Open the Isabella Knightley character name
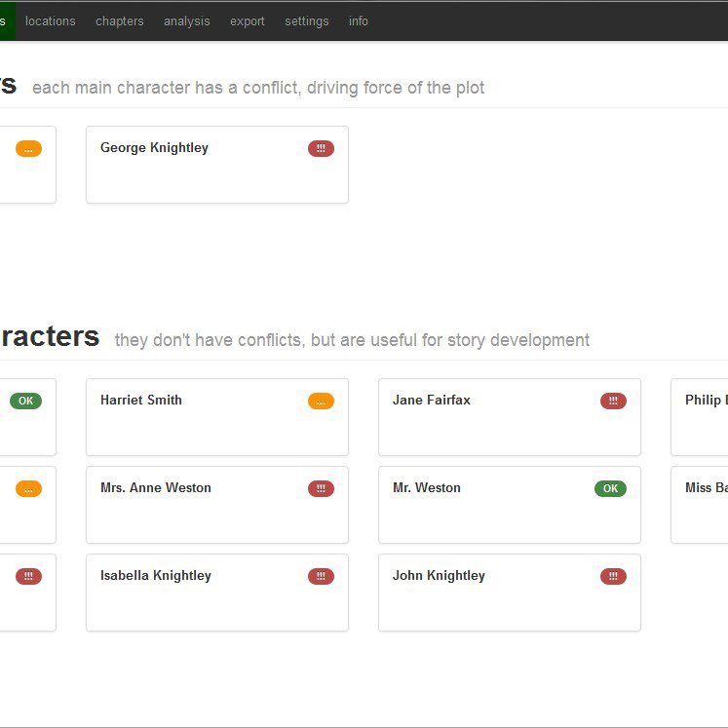 click(156, 576)
